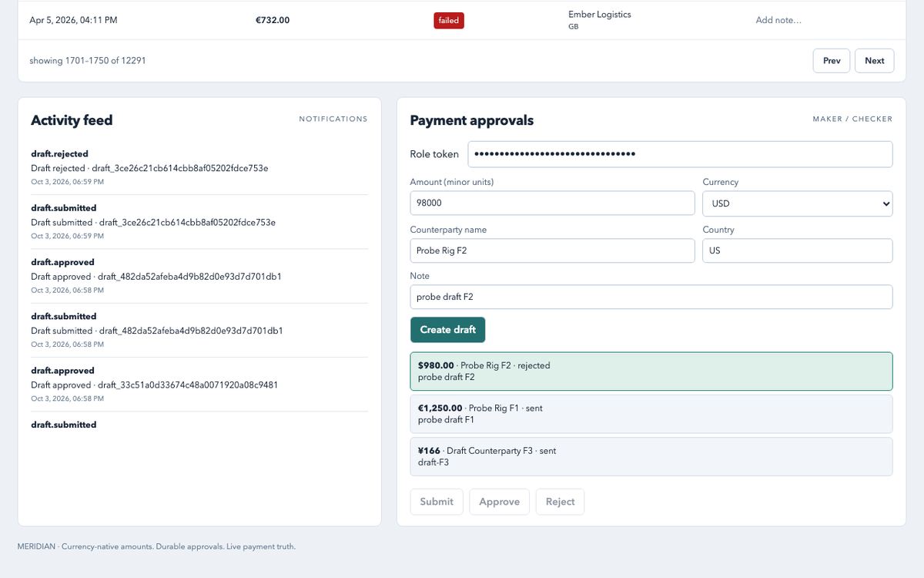This screenshot has width=924, height=578.
Task: Select the $980.00 Probe Rig F2 rejected draft
Action: tap(651, 371)
